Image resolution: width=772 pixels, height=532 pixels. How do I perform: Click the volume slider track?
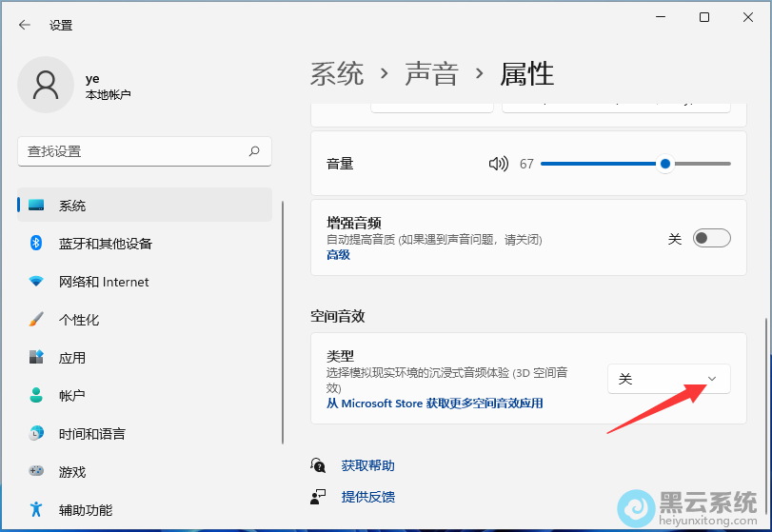(x=600, y=164)
